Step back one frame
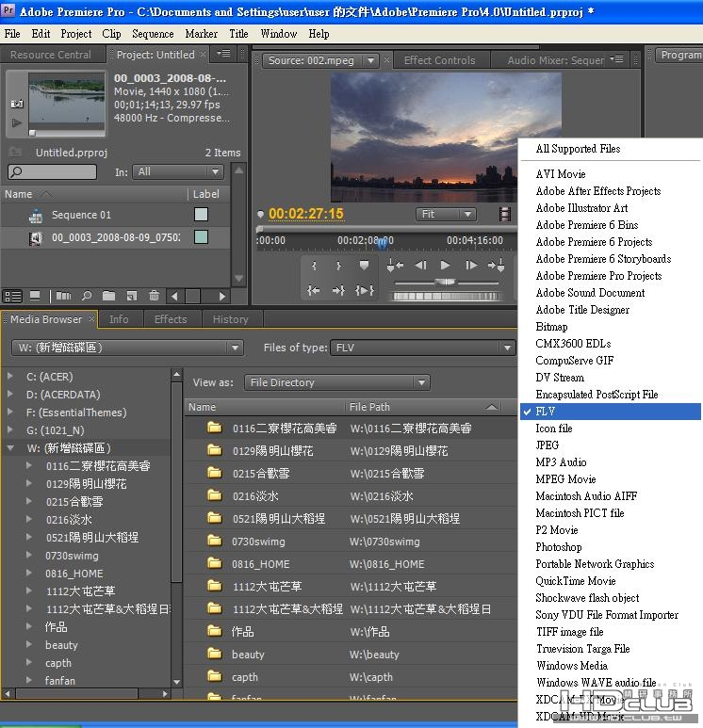This screenshot has height=728, width=703. click(x=420, y=266)
